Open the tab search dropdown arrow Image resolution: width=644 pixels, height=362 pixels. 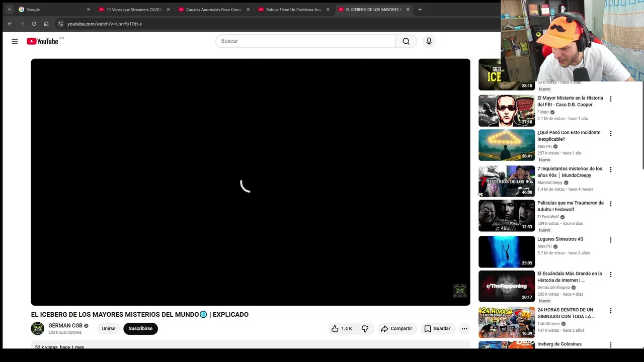click(9, 10)
